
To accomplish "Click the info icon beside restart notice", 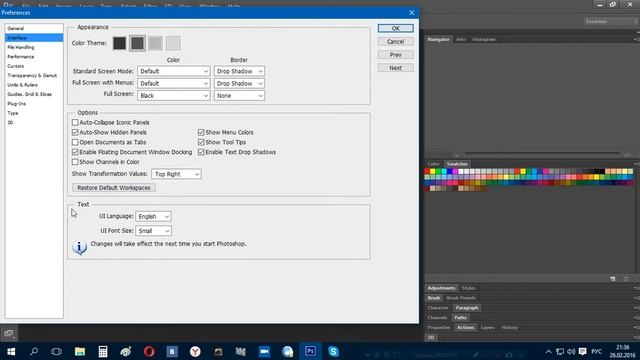I will [80, 247].
